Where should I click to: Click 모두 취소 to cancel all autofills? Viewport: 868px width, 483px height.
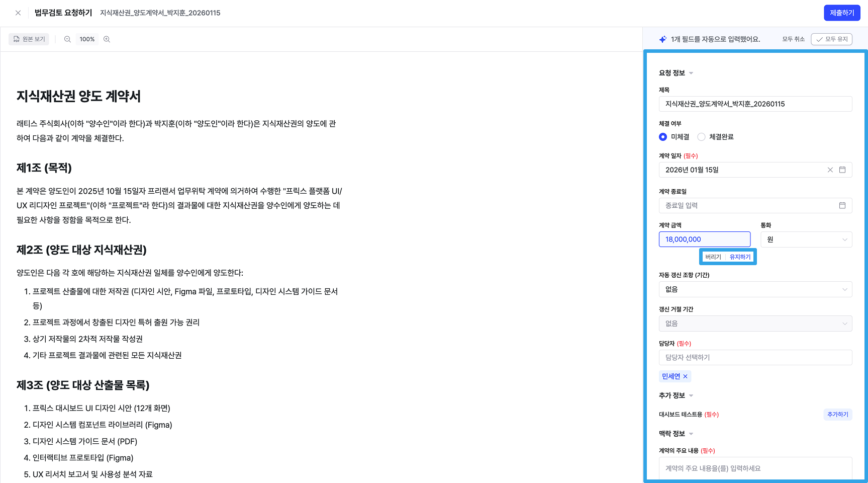(x=794, y=39)
